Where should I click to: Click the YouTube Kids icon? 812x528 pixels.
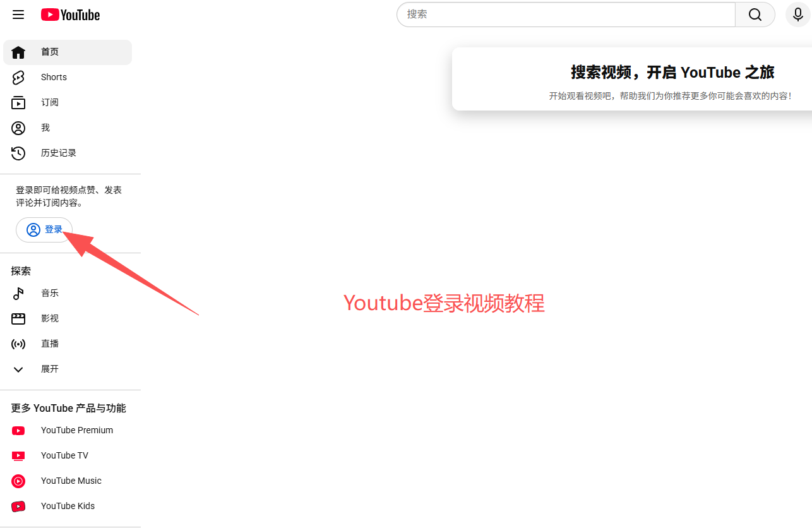[18, 506]
